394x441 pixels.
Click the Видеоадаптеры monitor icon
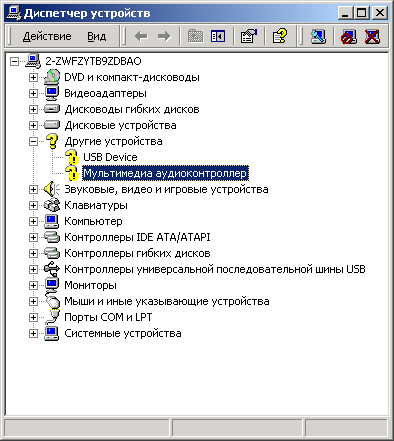(52, 93)
